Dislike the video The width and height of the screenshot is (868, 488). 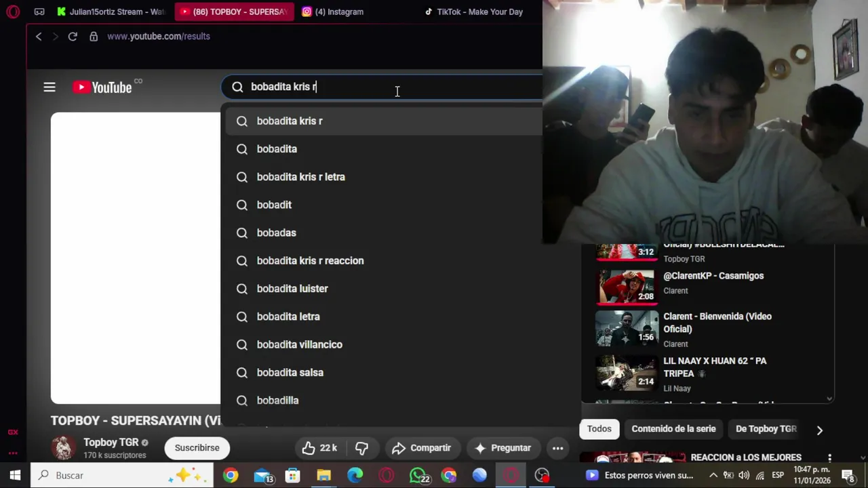[x=361, y=448]
